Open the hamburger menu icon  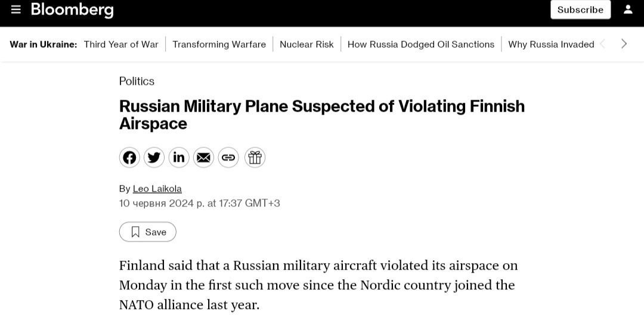click(16, 10)
